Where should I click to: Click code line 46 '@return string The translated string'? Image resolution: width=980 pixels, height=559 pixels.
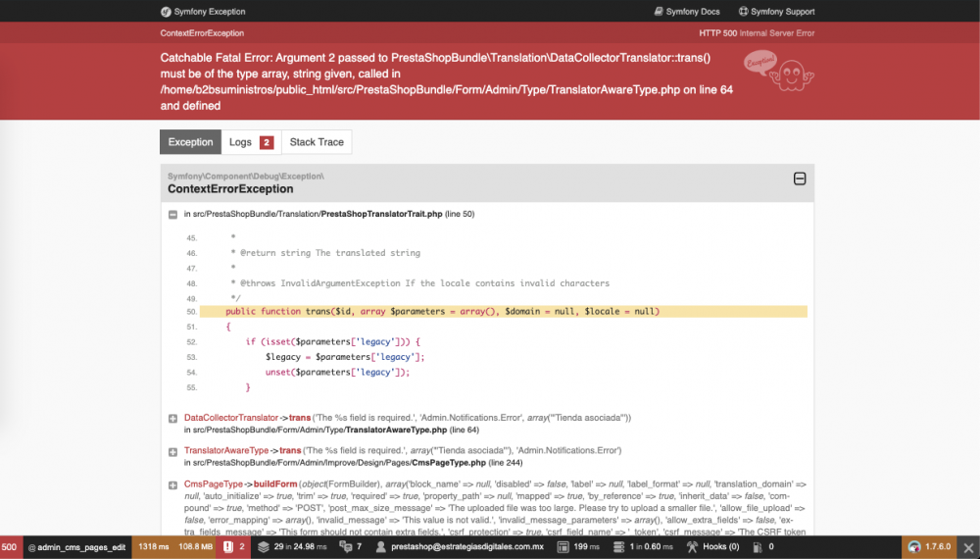click(325, 253)
